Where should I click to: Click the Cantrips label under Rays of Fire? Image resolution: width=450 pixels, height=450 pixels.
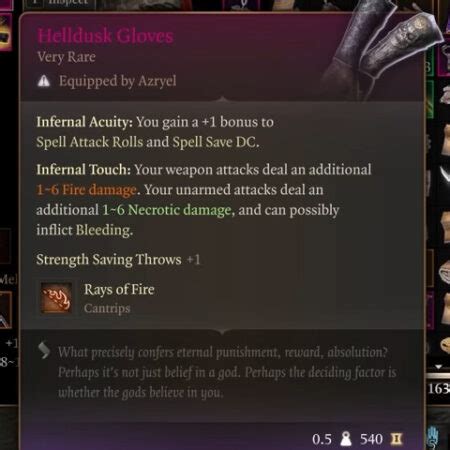(107, 308)
